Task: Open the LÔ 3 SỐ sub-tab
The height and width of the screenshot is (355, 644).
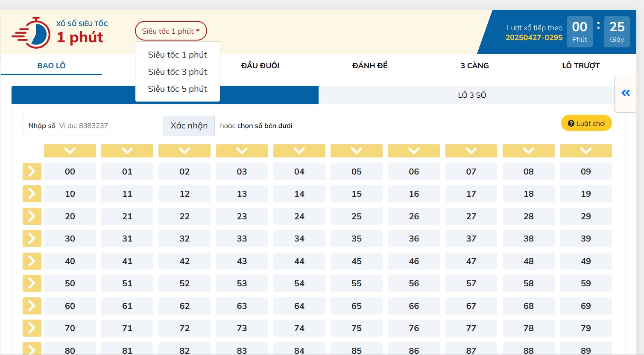Action: pos(472,95)
